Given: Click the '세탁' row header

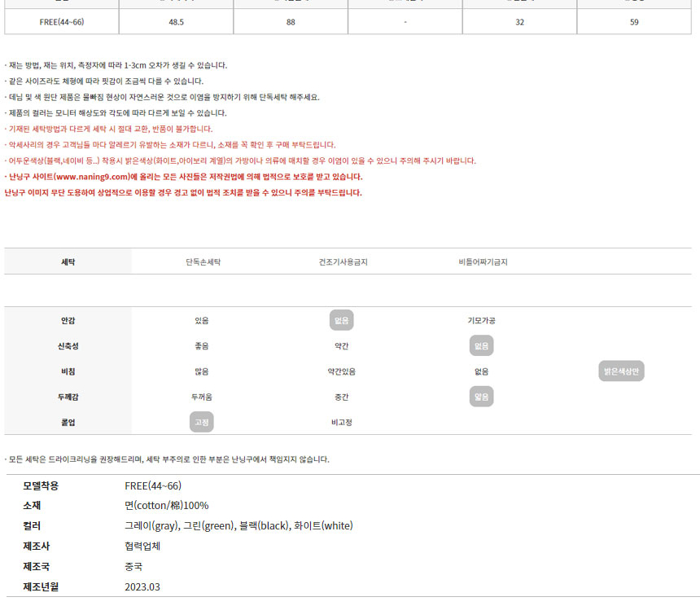Looking at the screenshot, I should pos(68,262).
